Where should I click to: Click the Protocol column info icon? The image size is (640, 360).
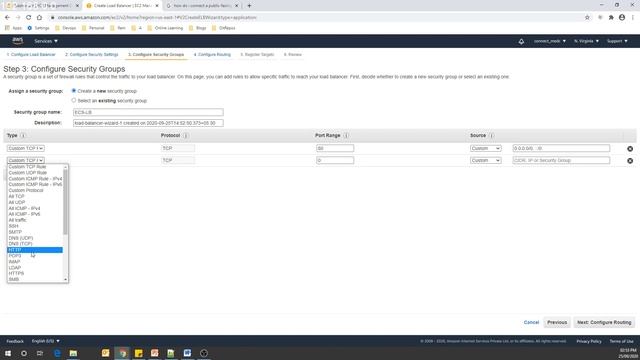click(x=185, y=136)
